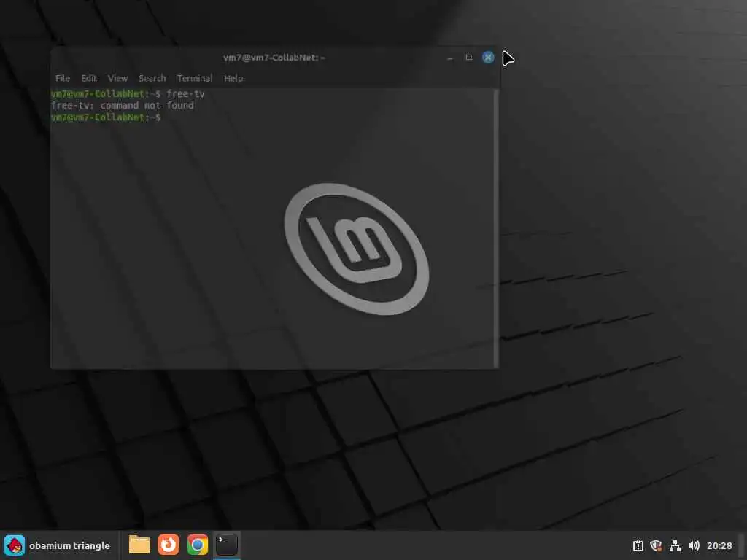
Task: Maximize the terminal window
Action: [x=469, y=58]
